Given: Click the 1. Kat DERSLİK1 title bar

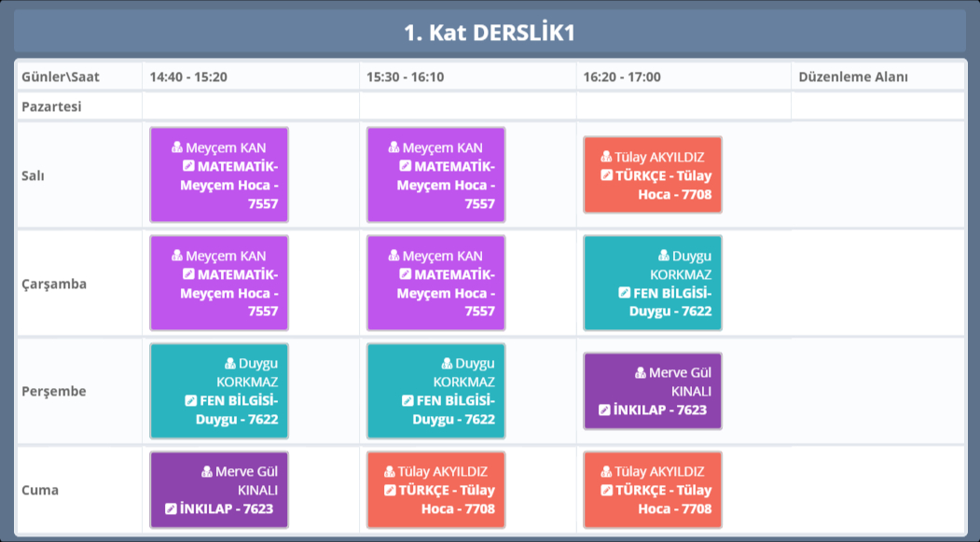Looking at the screenshot, I should [x=490, y=33].
